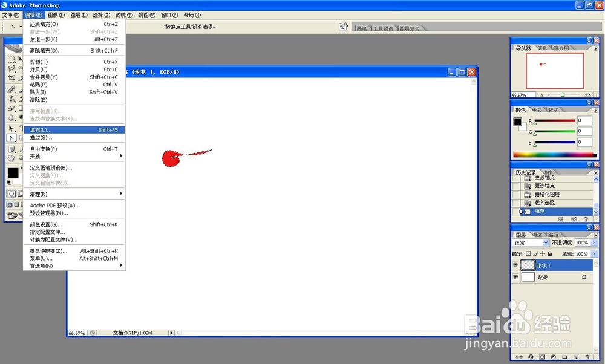The height and width of the screenshot is (364, 605).
Task: Switch to the 通道 tab
Action: click(537, 235)
